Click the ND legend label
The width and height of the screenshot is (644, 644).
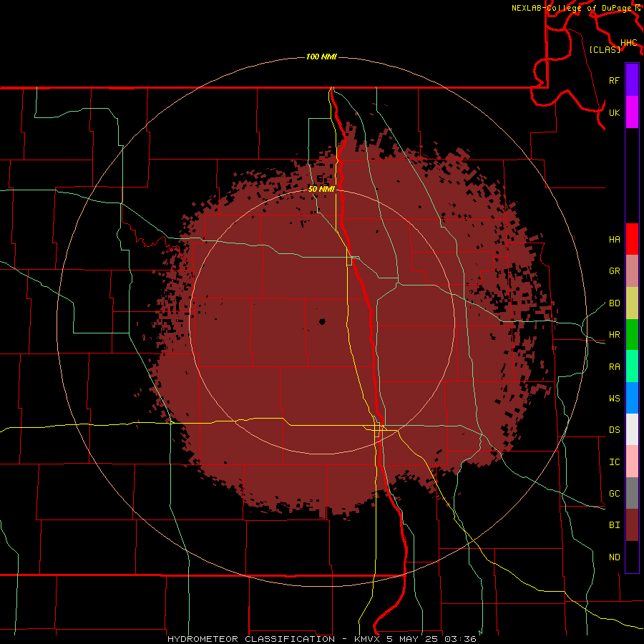pos(614,557)
